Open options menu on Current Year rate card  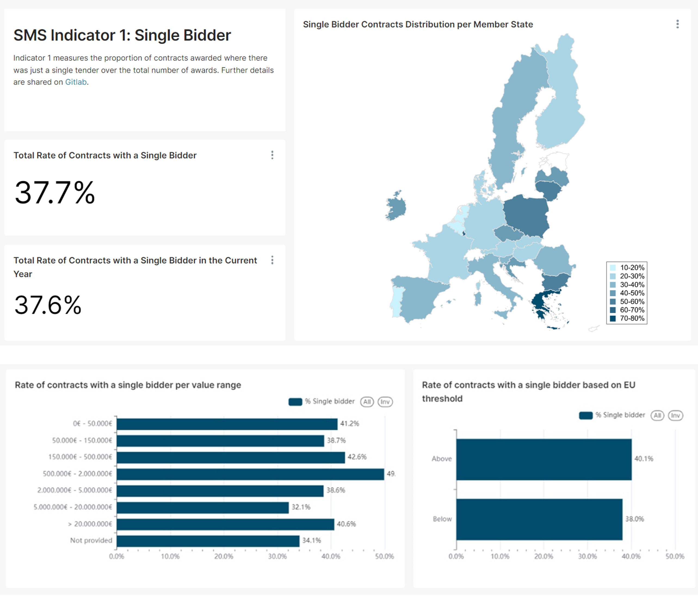coord(272,260)
